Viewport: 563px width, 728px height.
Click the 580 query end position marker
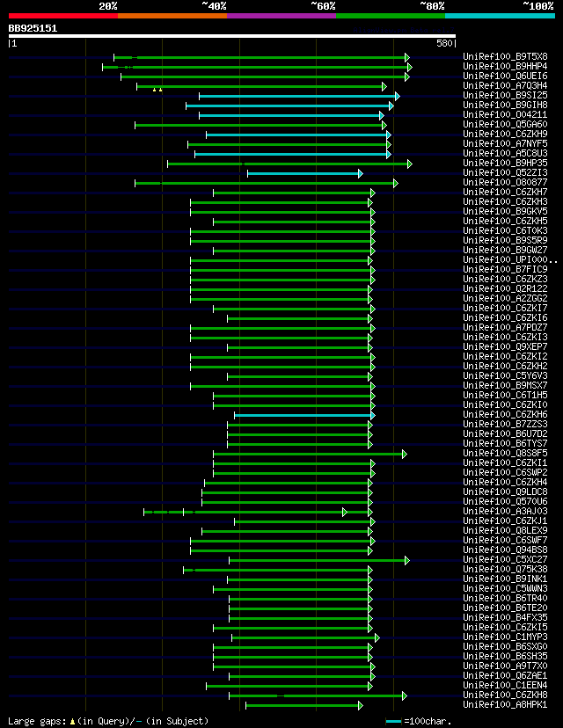tap(444, 43)
